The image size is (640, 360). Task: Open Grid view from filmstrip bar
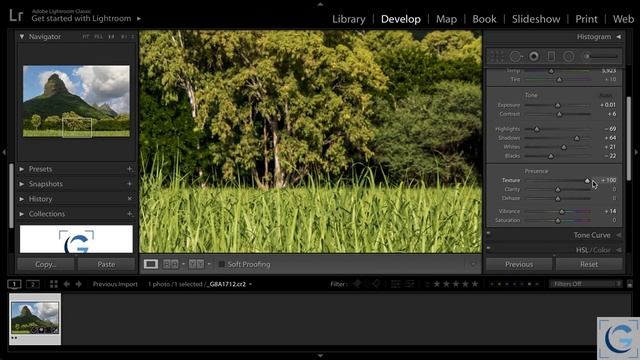[x=53, y=284]
